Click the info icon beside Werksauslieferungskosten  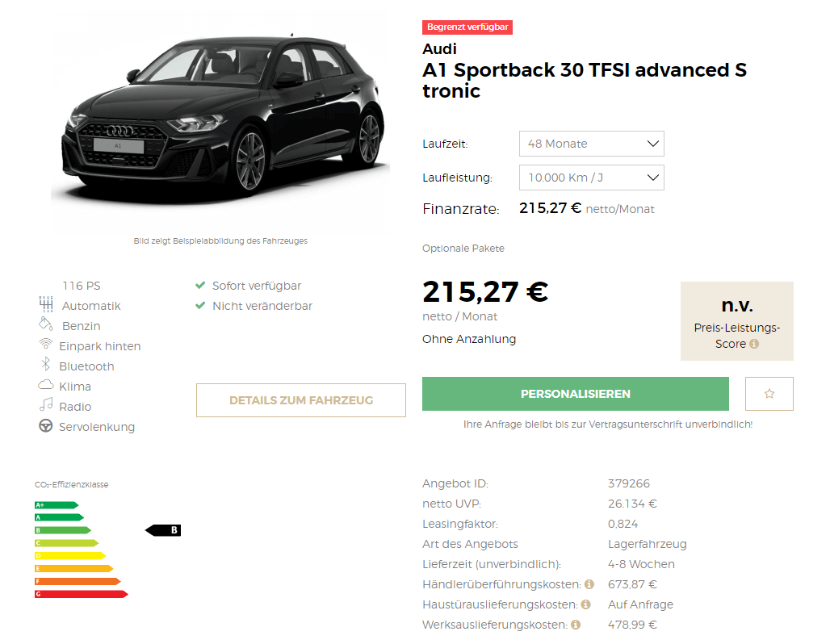point(576,625)
